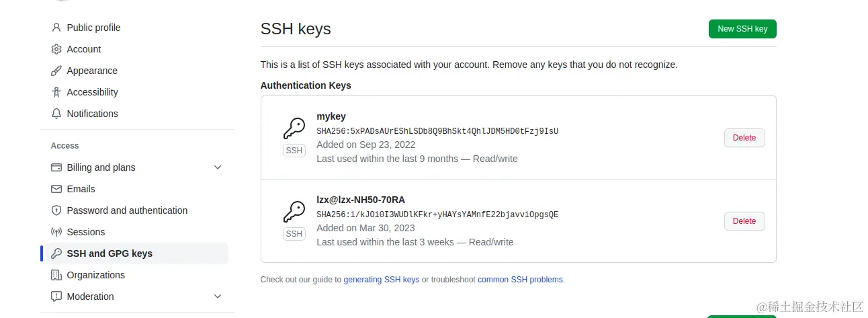Click the key icon beside mykey
The image size is (868, 318).
[294, 128]
